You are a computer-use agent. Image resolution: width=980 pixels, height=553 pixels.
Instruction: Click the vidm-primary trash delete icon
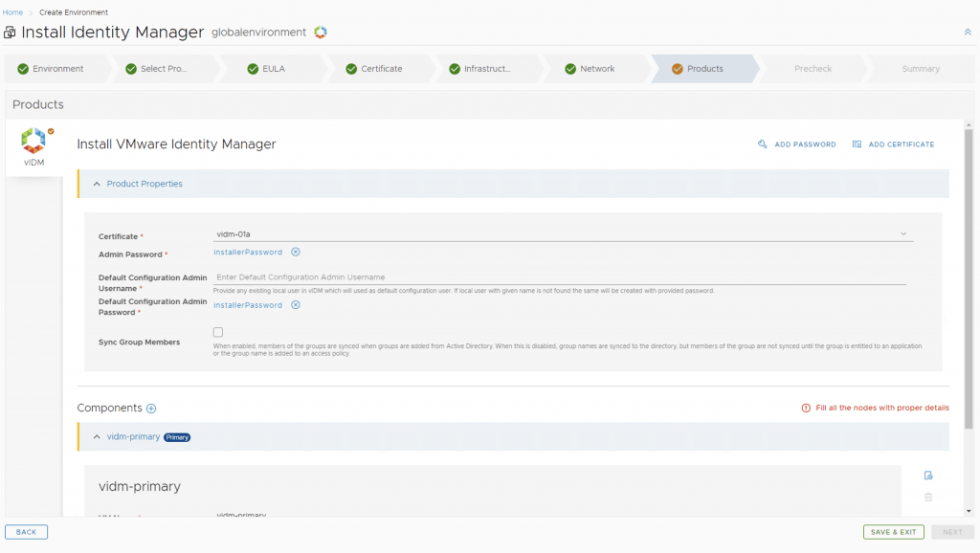[x=927, y=497]
